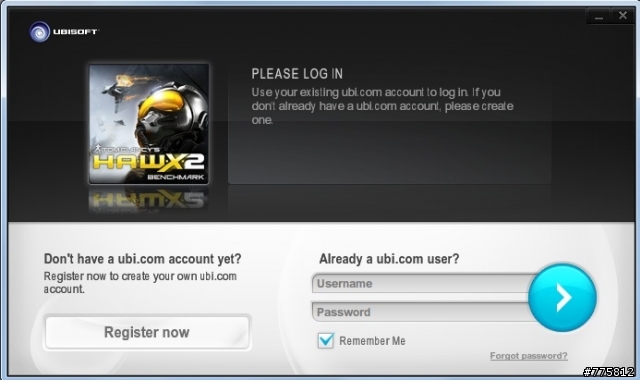Viewport: 640px width, 380px height.
Task: Click 'Already a ubi.com user?' text
Action: click(389, 259)
